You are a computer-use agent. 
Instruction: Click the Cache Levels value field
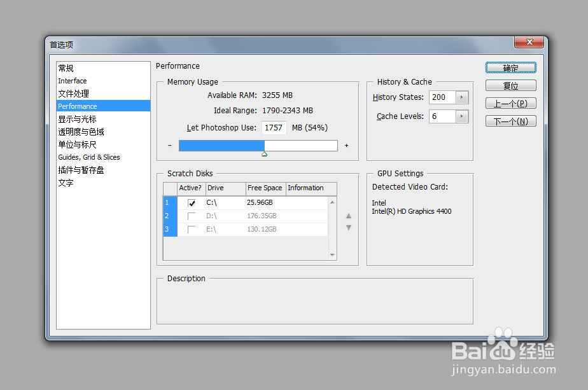pyautogui.click(x=442, y=116)
